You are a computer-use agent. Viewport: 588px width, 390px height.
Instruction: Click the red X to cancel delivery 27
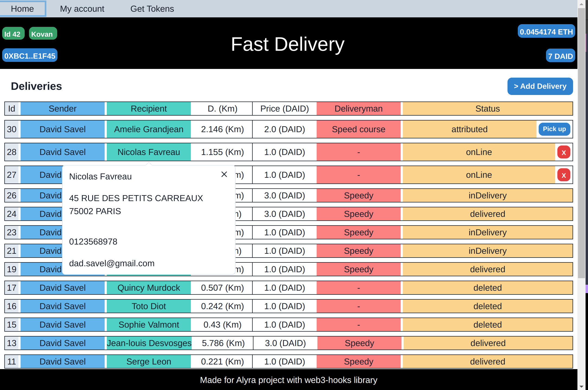point(564,175)
